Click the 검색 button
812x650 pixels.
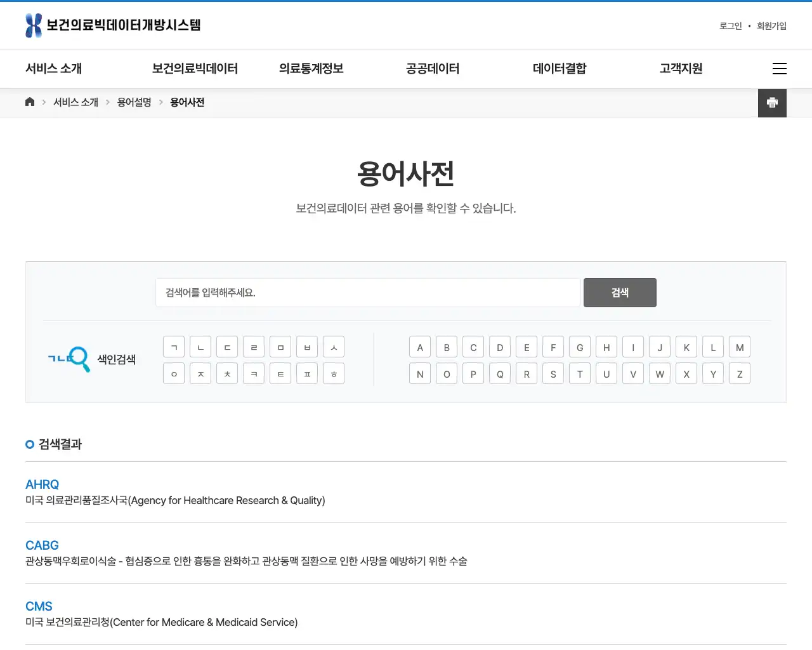point(620,293)
